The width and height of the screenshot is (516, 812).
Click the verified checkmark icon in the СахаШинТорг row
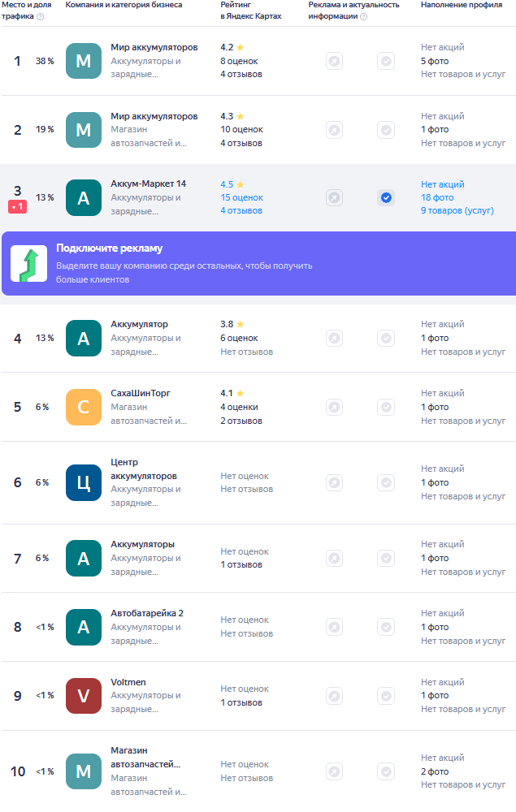[x=386, y=407]
